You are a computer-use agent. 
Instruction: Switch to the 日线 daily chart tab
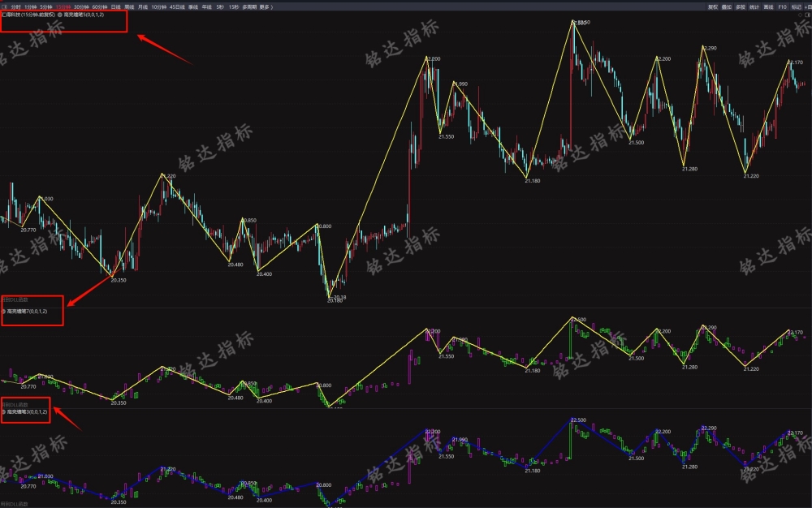116,7
